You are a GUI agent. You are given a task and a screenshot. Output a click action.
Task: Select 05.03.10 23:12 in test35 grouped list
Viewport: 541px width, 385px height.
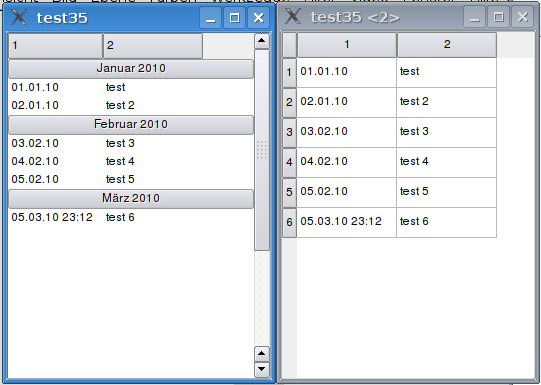pyautogui.click(x=52, y=217)
